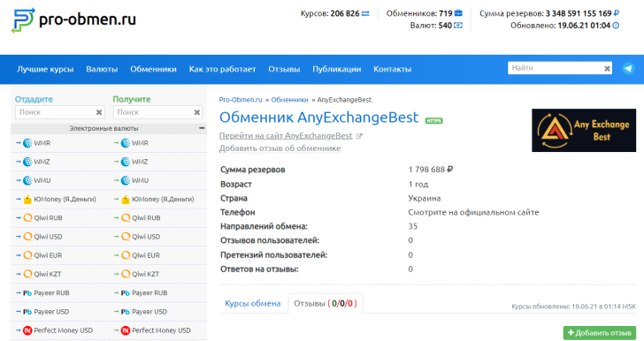Viewport: 644px width, 341px height.
Task: Clear the Отдайте search field with X
Action: pyautogui.click(x=99, y=112)
